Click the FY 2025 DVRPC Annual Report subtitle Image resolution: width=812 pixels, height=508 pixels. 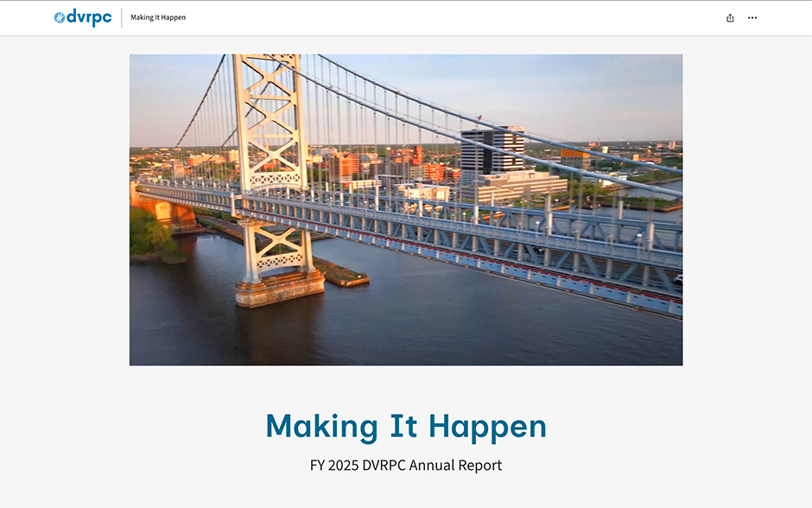click(x=406, y=466)
